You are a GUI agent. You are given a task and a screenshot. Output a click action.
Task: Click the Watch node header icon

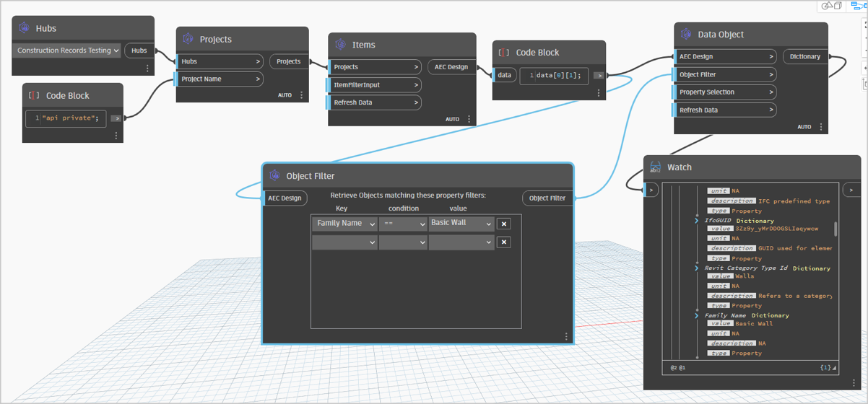coord(656,167)
